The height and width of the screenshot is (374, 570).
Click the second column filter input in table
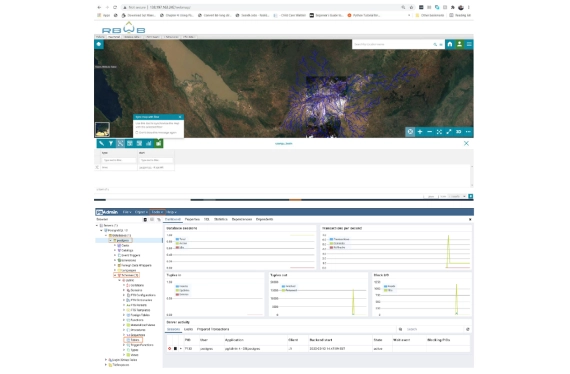(x=156, y=160)
